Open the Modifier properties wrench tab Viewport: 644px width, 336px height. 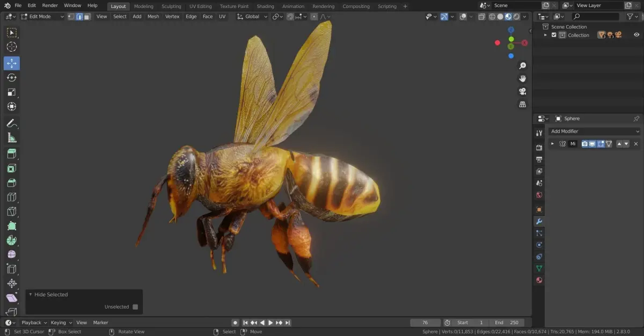pos(539,221)
